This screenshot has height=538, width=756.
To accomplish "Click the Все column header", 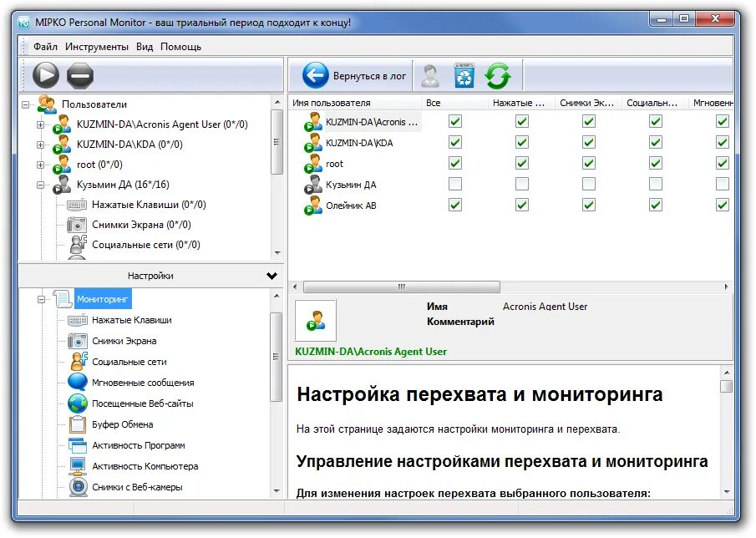I will coord(454,103).
